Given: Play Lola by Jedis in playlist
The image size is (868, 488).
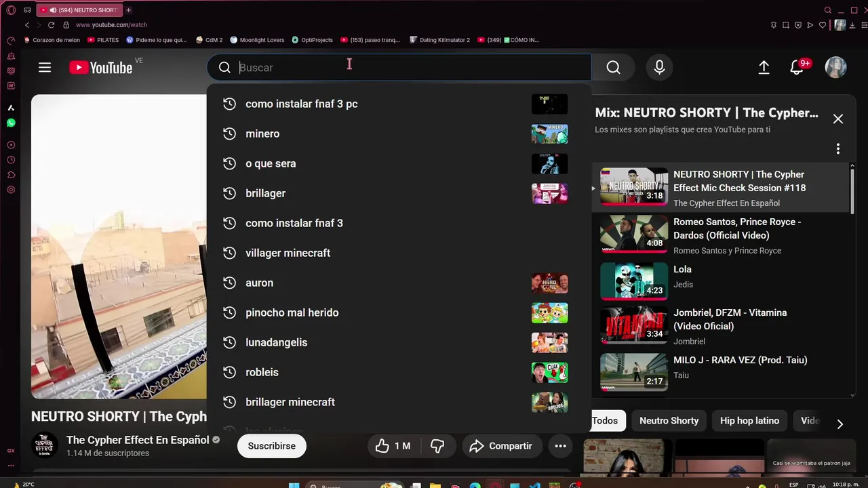Looking at the screenshot, I should pos(721,281).
